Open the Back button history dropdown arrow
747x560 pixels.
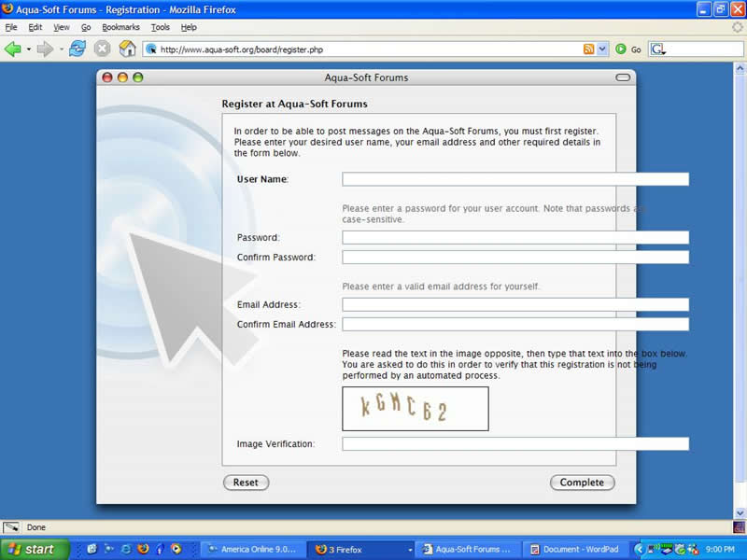(x=29, y=49)
